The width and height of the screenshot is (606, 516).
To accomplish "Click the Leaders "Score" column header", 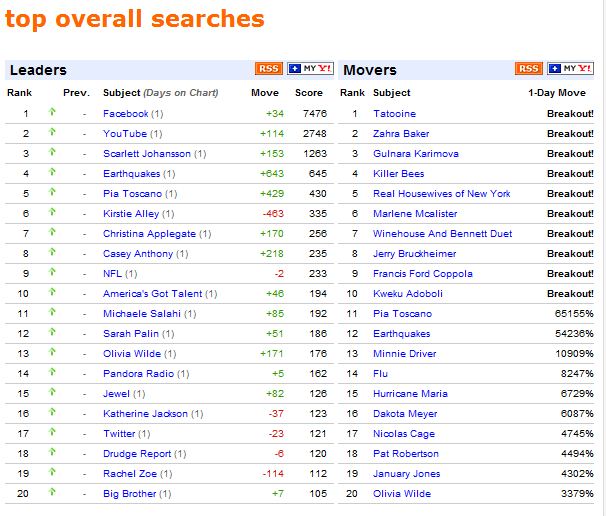I will click(x=309, y=93).
